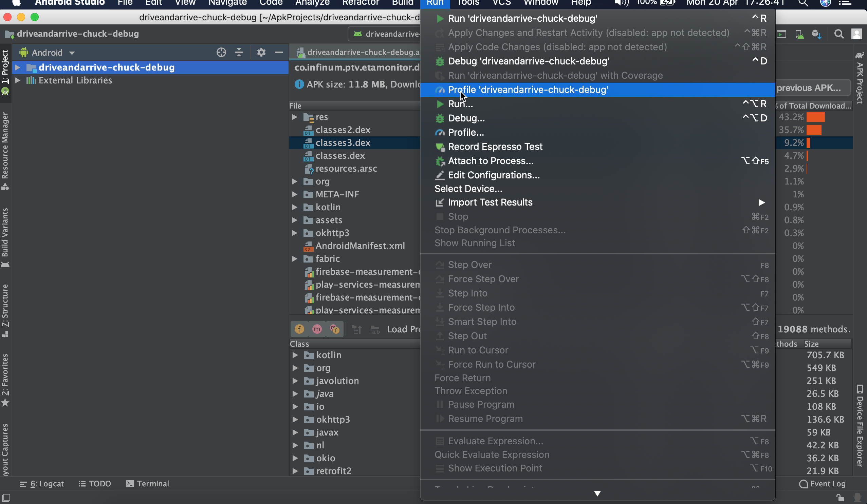Screen dimensions: 867x504
Task: Choose Record Espresso Test menu item
Action: point(495,147)
